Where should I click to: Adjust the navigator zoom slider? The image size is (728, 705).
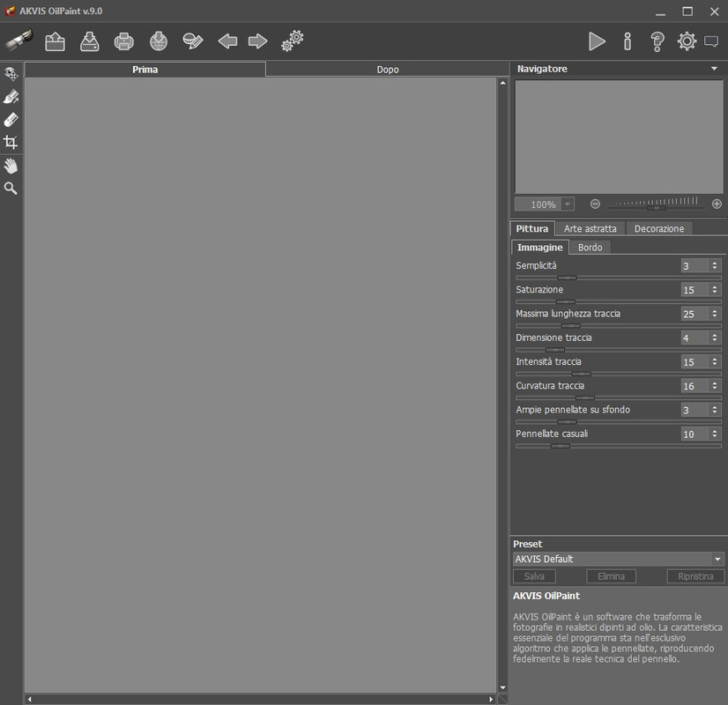[656, 208]
